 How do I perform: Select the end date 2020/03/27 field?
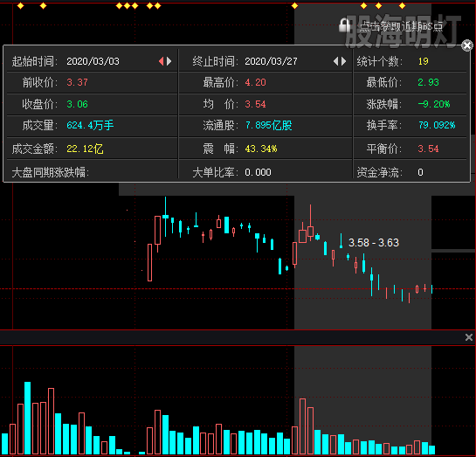(x=271, y=61)
